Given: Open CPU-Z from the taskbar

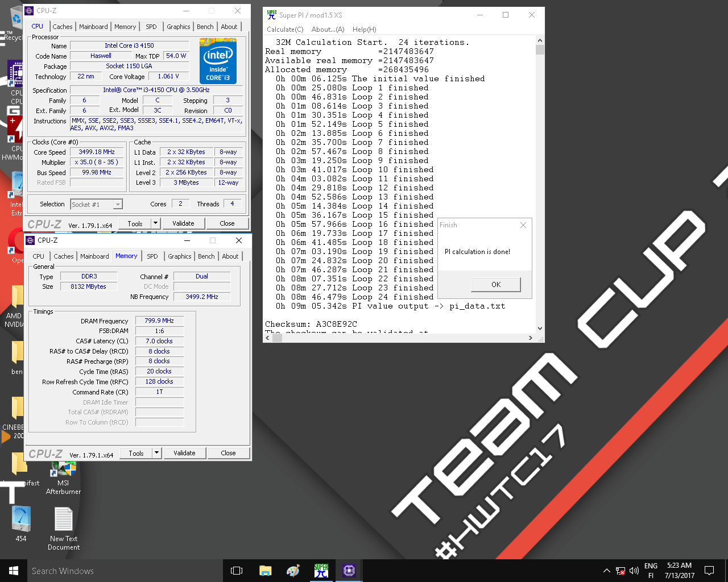Looking at the screenshot, I should tap(349, 571).
